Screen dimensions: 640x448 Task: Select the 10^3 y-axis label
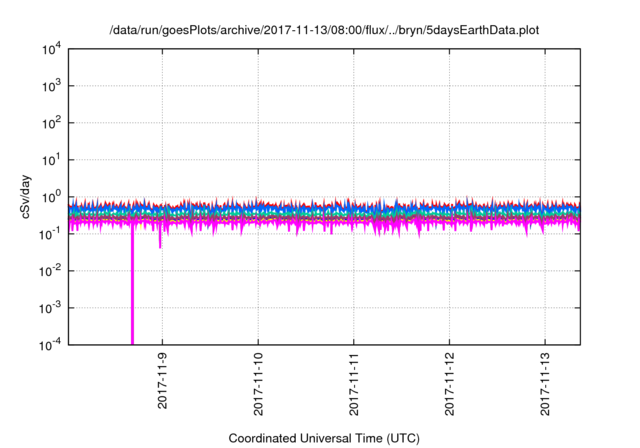click(x=51, y=86)
